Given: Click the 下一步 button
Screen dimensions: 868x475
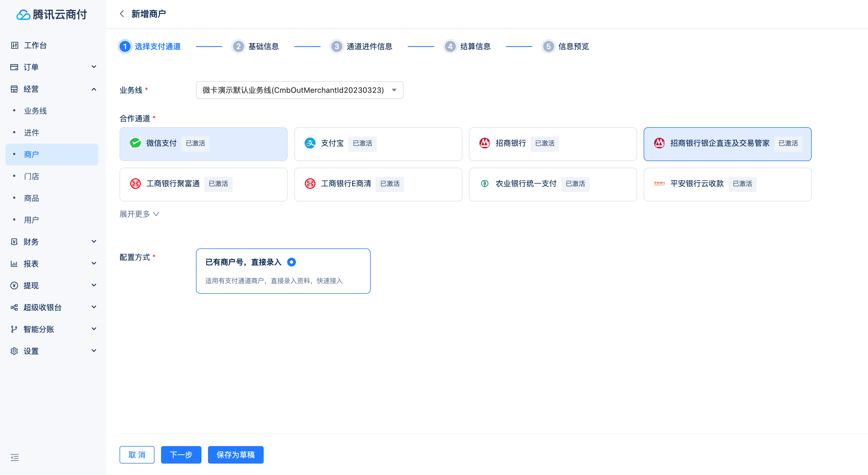Looking at the screenshot, I should pyautogui.click(x=181, y=455).
